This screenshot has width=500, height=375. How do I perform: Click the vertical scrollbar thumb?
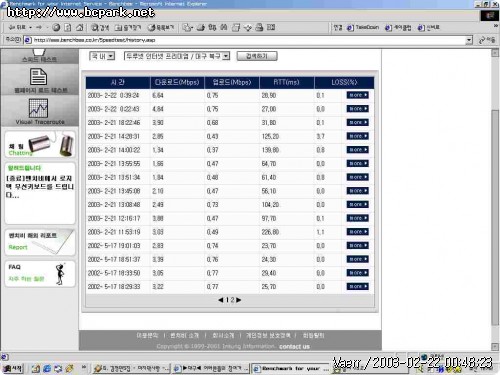[495, 218]
